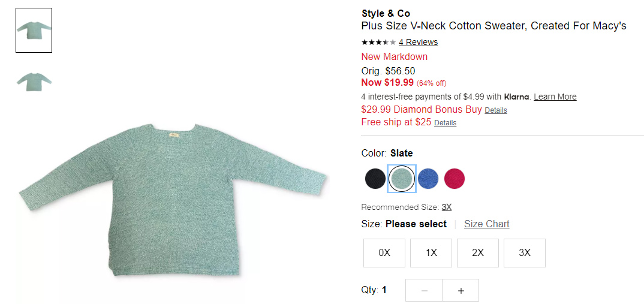This screenshot has height=304, width=644.
Task: Select the first sweater thumbnail
Action: (x=34, y=30)
